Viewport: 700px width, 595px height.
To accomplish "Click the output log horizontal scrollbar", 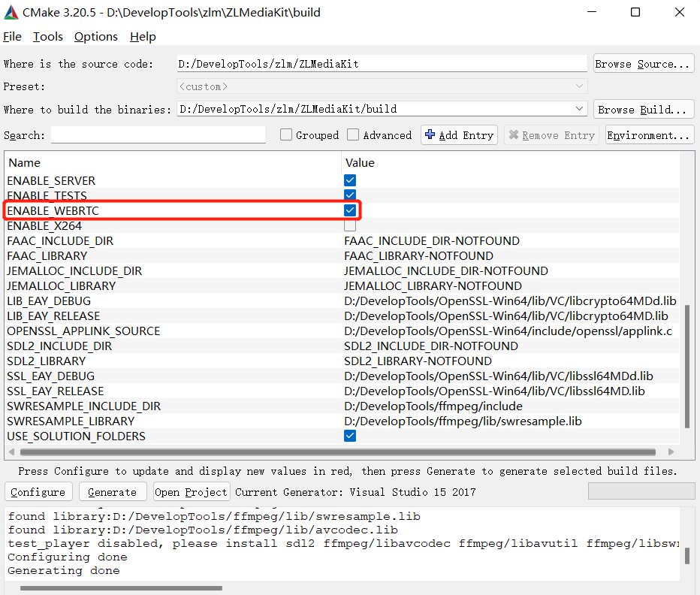I will pyautogui.click(x=121, y=587).
